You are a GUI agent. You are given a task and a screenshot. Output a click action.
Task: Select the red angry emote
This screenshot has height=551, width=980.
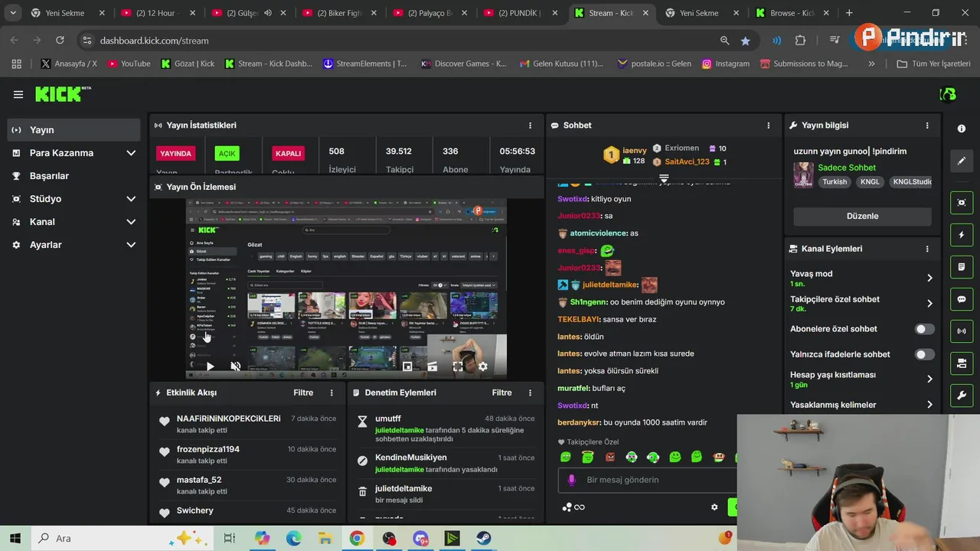point(610,457)
